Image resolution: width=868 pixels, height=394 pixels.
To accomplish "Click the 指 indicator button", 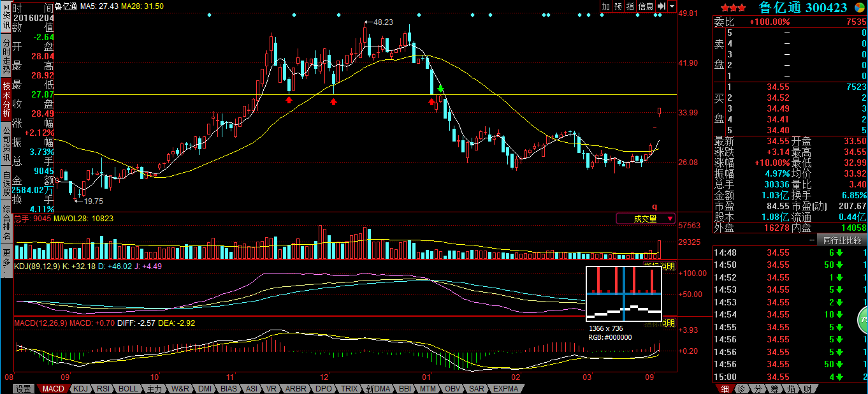I will coord(630,6).
